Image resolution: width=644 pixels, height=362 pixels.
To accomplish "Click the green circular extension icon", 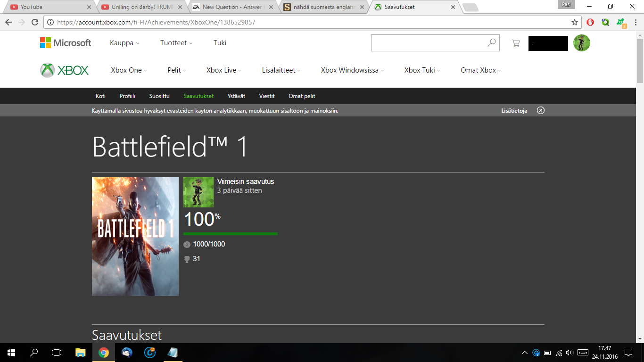I will click(x=605, y=22).
